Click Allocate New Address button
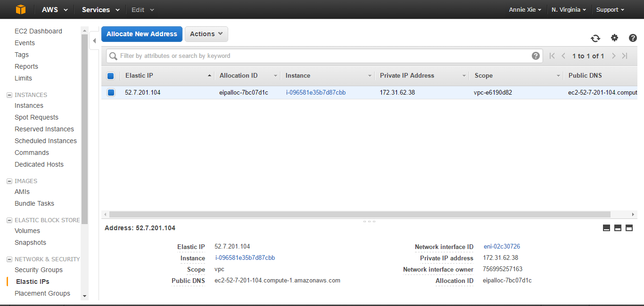 pos(142,34)
